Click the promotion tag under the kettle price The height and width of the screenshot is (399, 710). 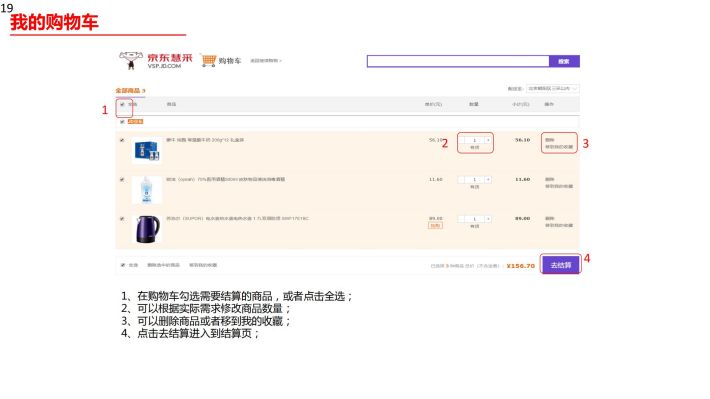pyautogui.click(x=436, y=226)
